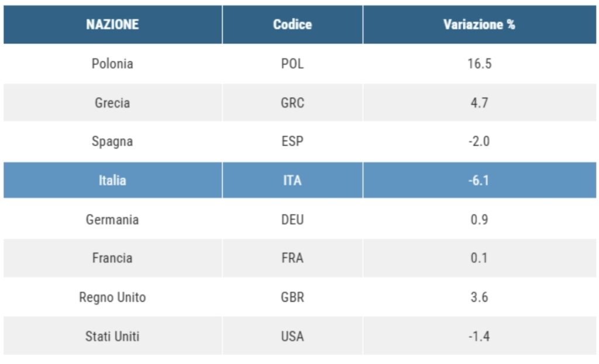The height and width of the screenshot is (364, 599).
Task: Select the Regno Unito cell
Action: click(x=113, y=297)
